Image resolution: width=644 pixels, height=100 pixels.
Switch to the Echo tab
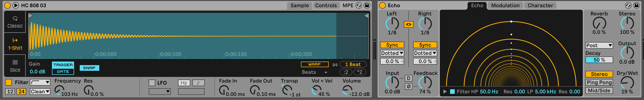click(477, 6)
